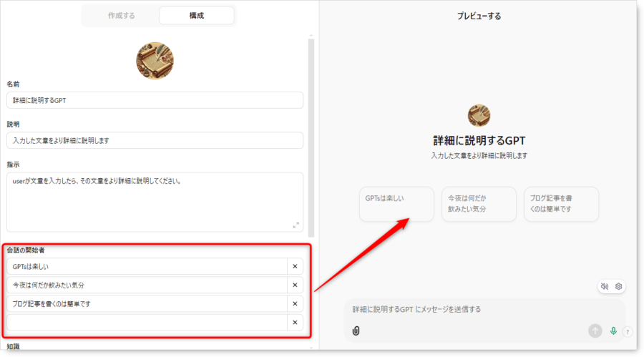The width and height of the screenshot is (644, 357).
Task: Remove the 'ブログ記事を書くのは簡単です' conversation starter
Action: (295, 303)
